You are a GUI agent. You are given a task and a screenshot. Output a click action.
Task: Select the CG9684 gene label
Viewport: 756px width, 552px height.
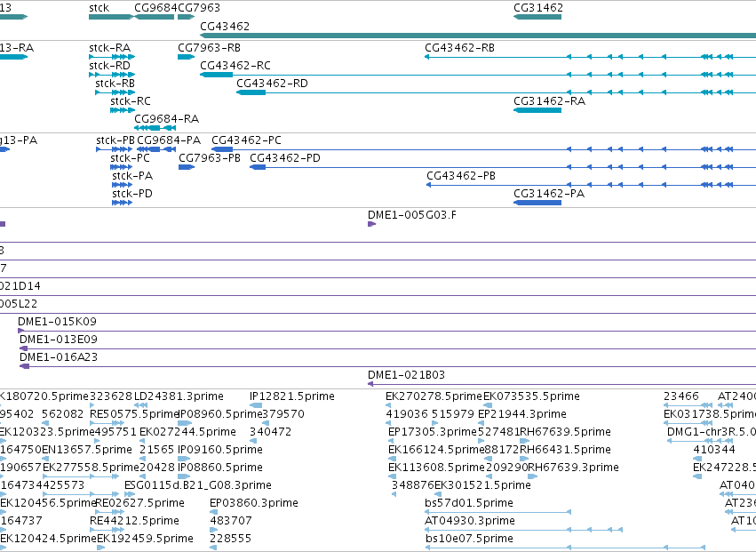[x=155, y=8]
